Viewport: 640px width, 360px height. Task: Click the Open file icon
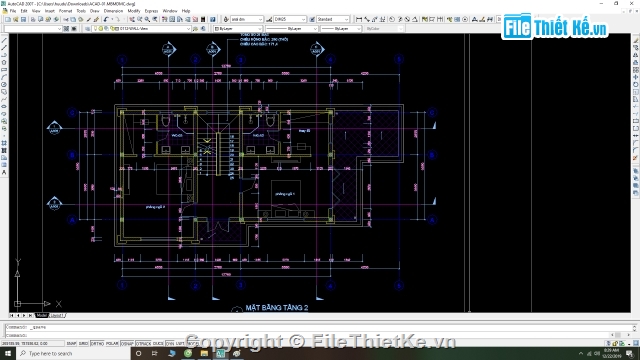point(16,19)
